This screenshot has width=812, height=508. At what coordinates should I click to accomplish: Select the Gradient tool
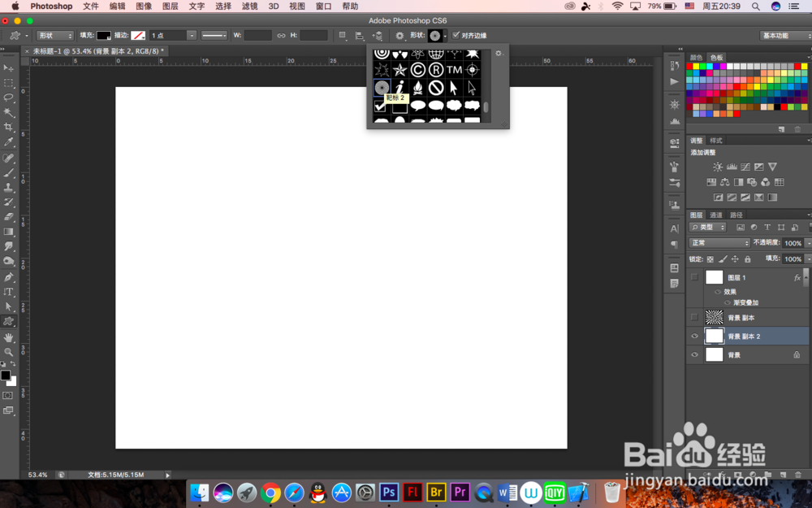pos(8,232)
